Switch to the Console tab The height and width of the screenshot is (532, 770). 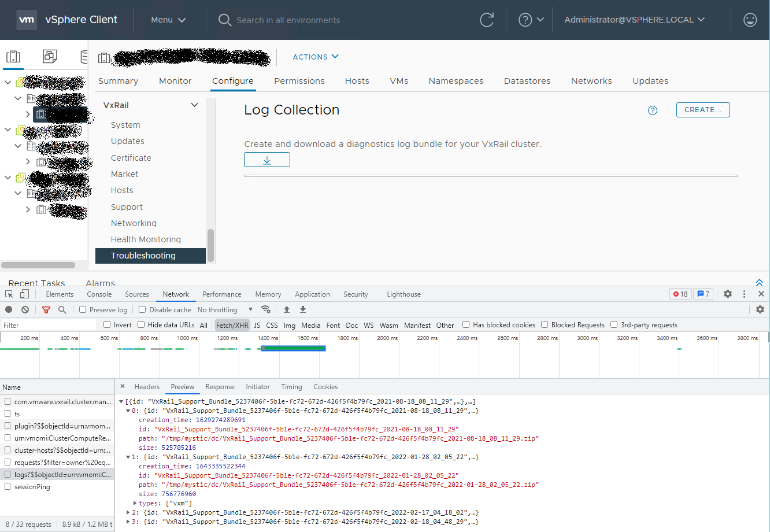[99, 294]
